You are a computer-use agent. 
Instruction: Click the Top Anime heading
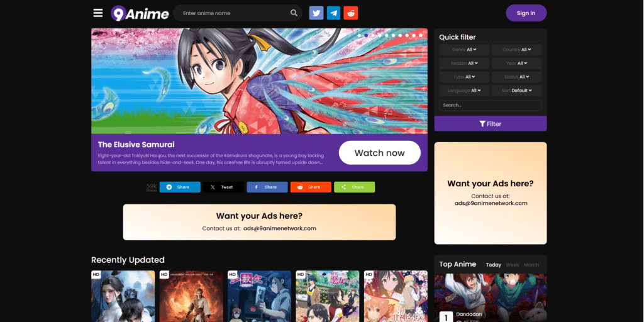(x=458, y=264)
